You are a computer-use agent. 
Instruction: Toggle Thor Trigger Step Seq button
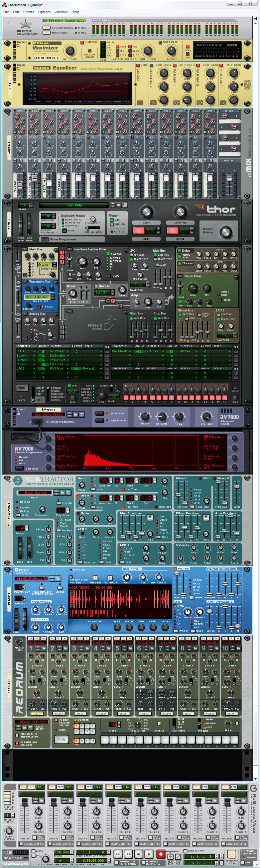[112, 224]
